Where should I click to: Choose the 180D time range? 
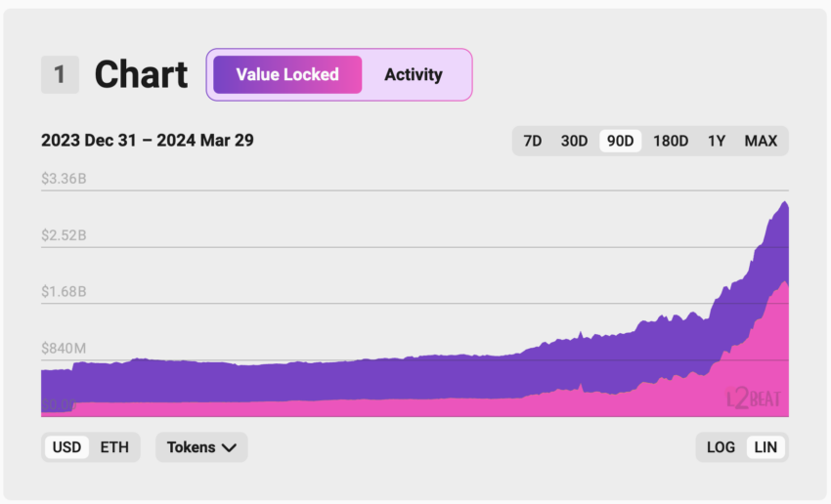(x=671, y=141)
